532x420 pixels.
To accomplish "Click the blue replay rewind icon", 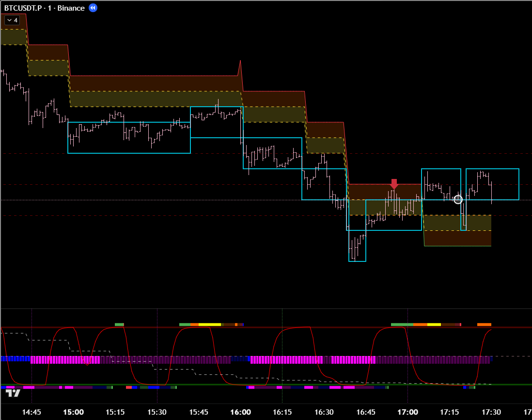I will [x=93, y=8].
